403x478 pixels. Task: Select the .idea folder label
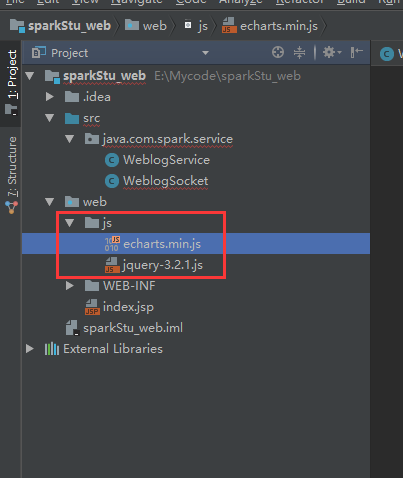(x=97, y=97)
